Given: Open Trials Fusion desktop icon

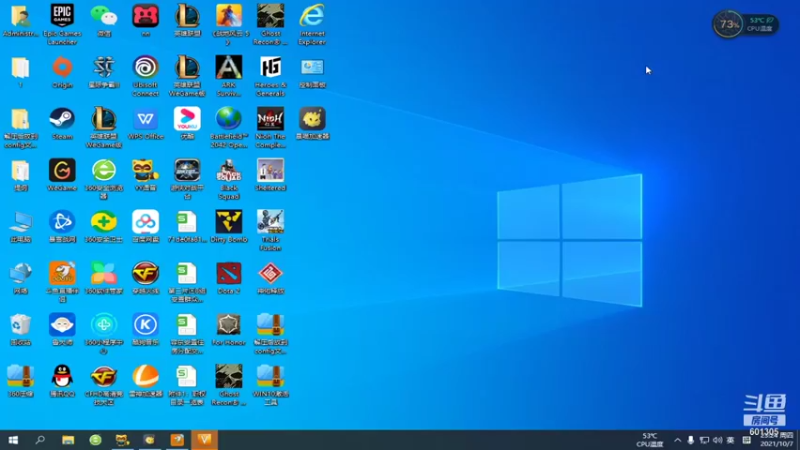Looking at the screenshot, I should coord(270,231).
